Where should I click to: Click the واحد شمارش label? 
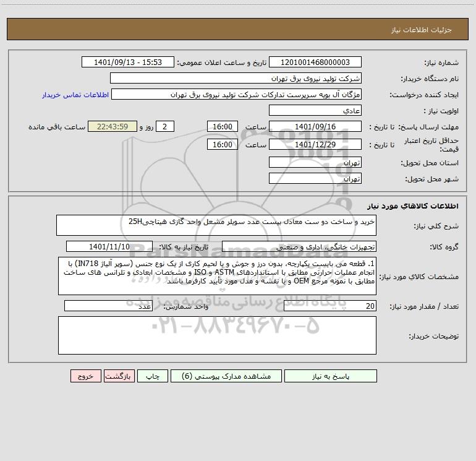tap(186, 307)
